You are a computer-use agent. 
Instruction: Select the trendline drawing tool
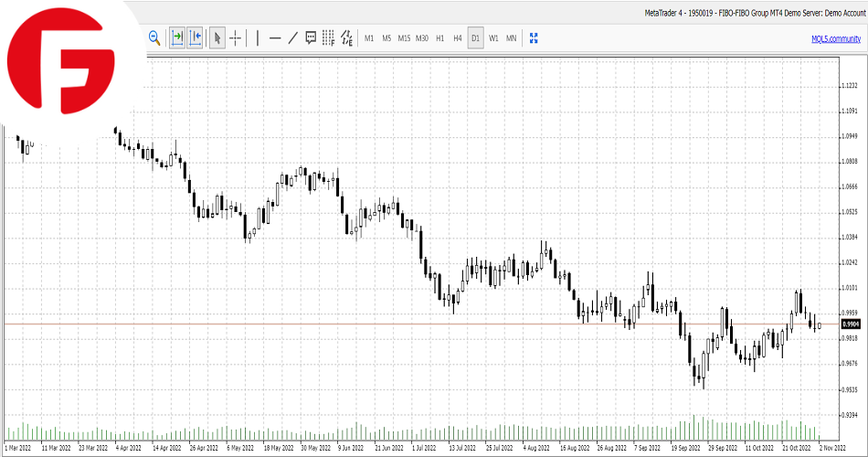pos(292,37)
